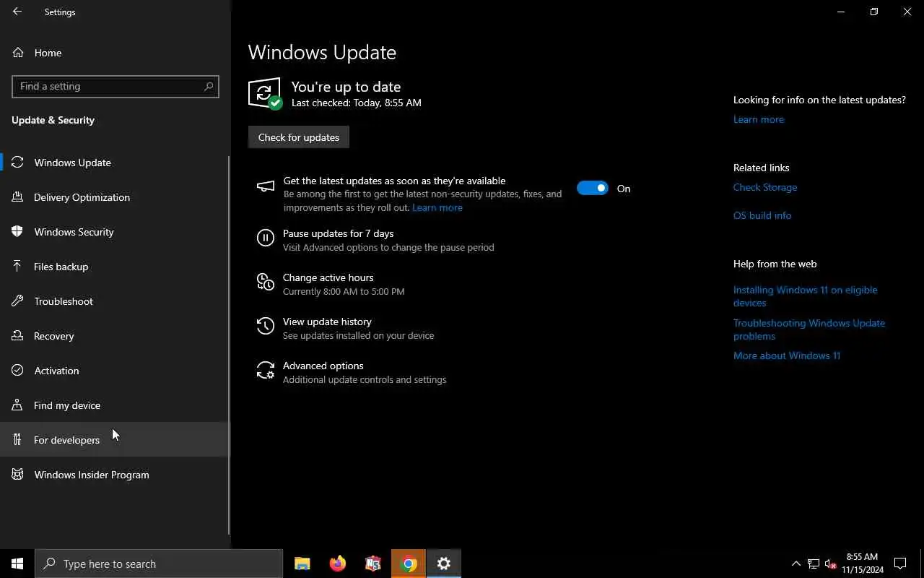
Task: Click the history icon for update history
Action: (266, 326)
